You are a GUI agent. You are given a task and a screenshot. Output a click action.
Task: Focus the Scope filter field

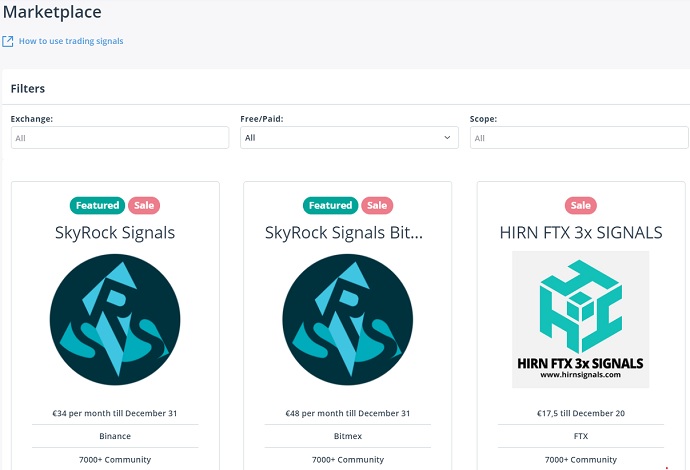pyautogui.click(x=578, y=138)
